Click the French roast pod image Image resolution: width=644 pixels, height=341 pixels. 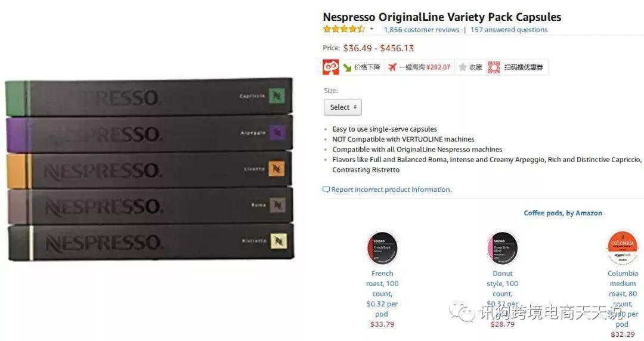click(382, 248)
